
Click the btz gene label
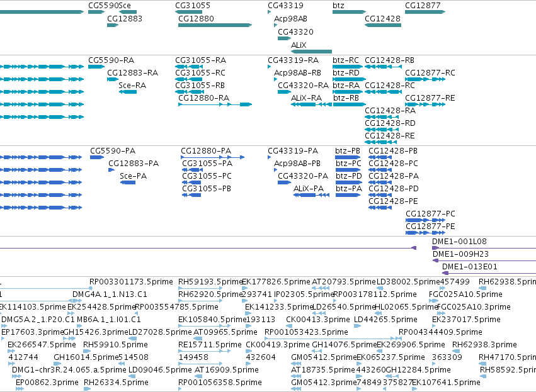[x=338, y=6]
